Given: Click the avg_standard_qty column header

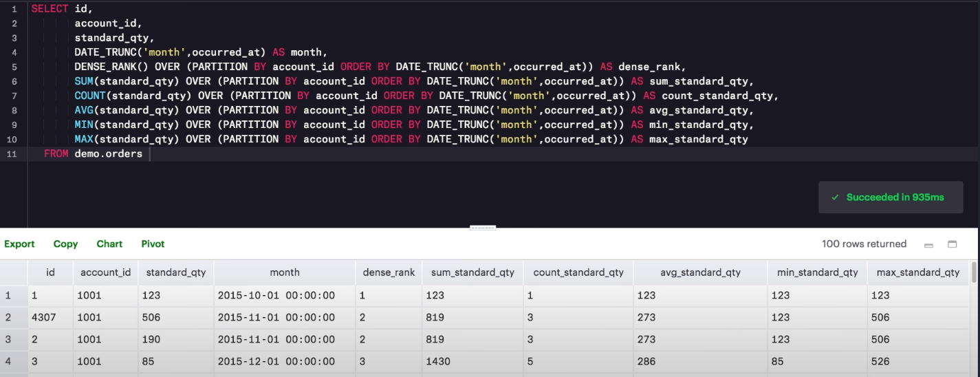Looking at the screenshot, I should 700,272.
